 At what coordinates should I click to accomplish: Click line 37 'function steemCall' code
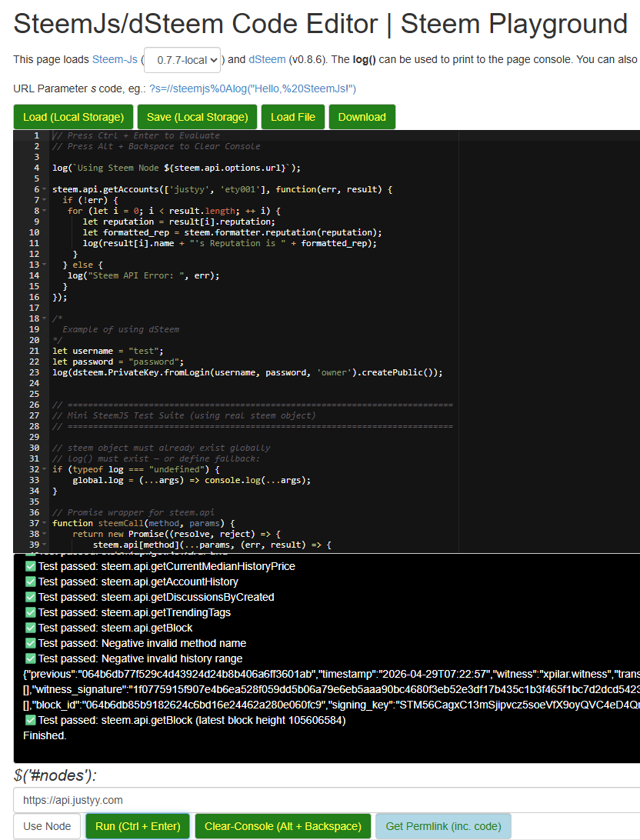pyautogui.click(x=144, y=523)
